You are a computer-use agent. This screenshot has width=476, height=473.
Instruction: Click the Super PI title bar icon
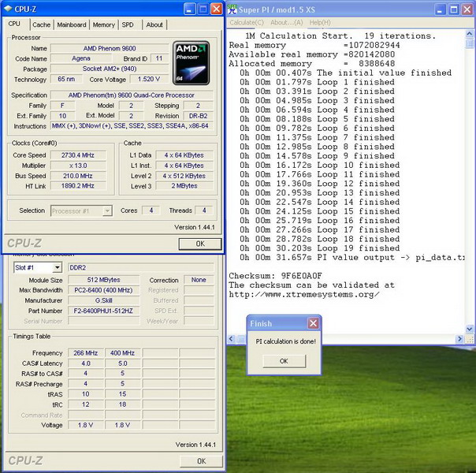232,9
